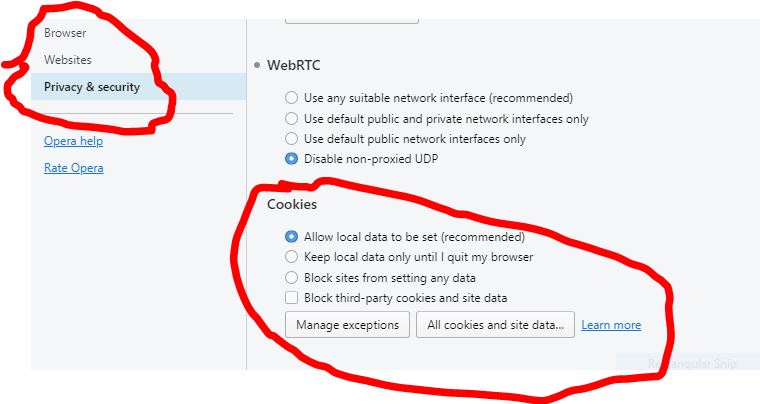This screenshot has width=760, height=404.
Task: Go to the Websites settings section
Action: [68, 60]
